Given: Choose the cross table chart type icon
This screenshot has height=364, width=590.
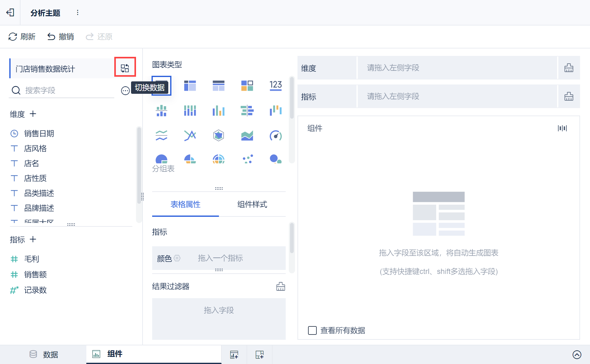Looking at the screenshot, I should click(x=190, y=86).
